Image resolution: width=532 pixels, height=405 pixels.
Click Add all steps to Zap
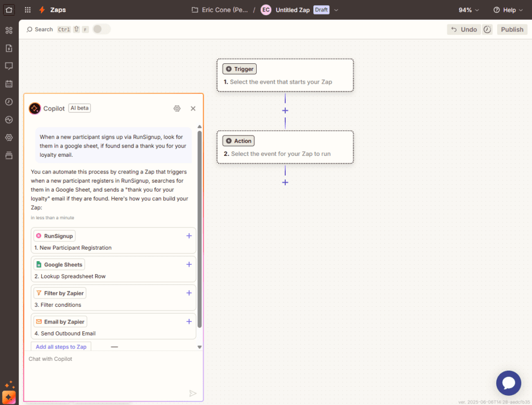(x=61, y=347)
